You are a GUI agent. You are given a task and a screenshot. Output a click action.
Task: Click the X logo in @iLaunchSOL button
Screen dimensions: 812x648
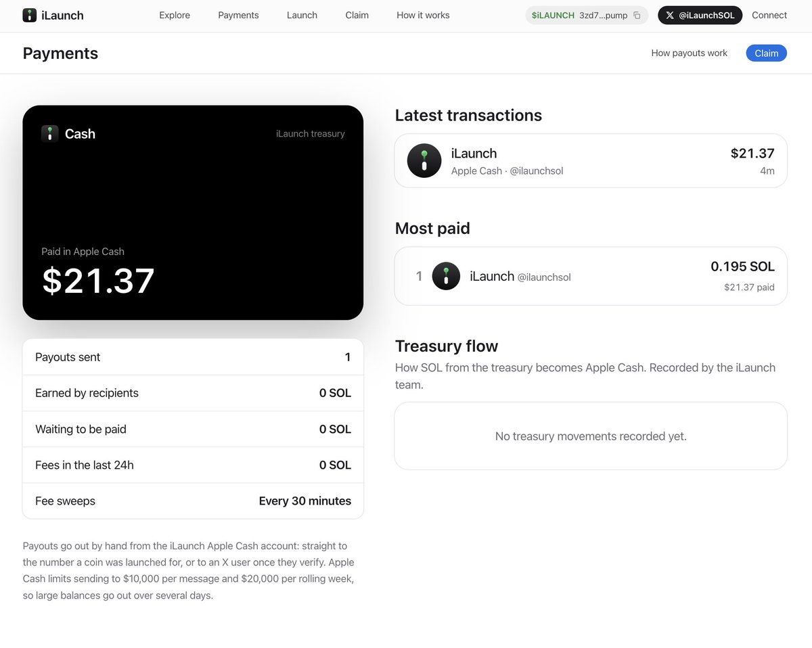[x=670, y=15]
